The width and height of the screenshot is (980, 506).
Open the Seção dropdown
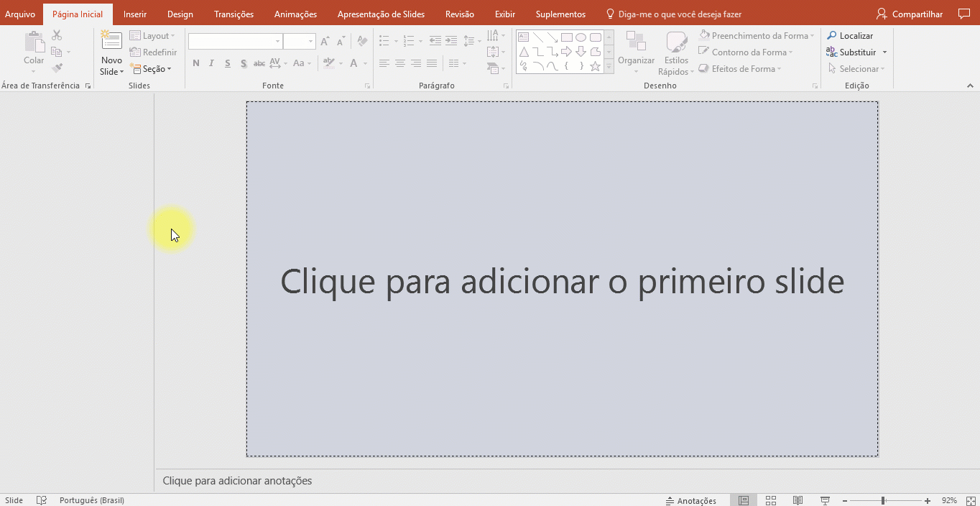[x=152, y=69]
